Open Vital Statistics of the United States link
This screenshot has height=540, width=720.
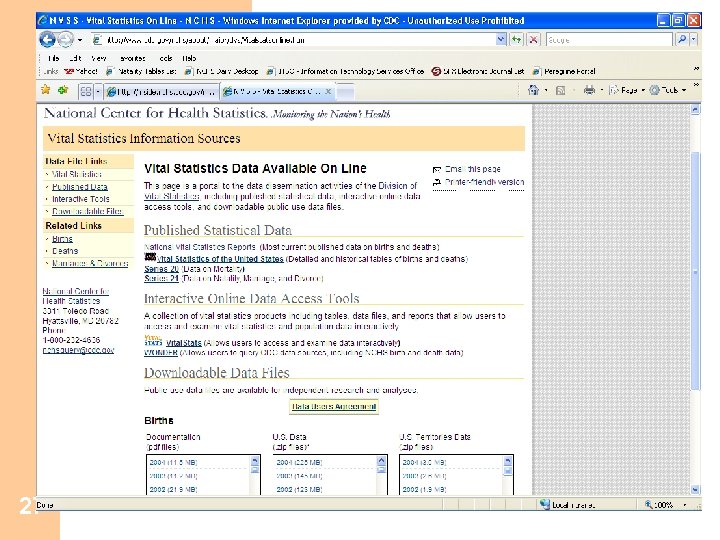click(220, 259)
